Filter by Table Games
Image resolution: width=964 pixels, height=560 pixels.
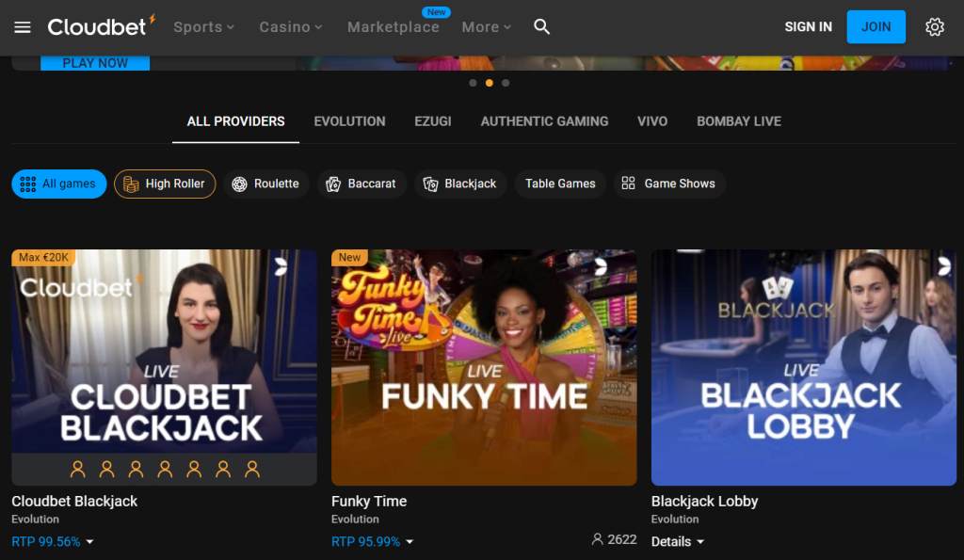[560, 184]
